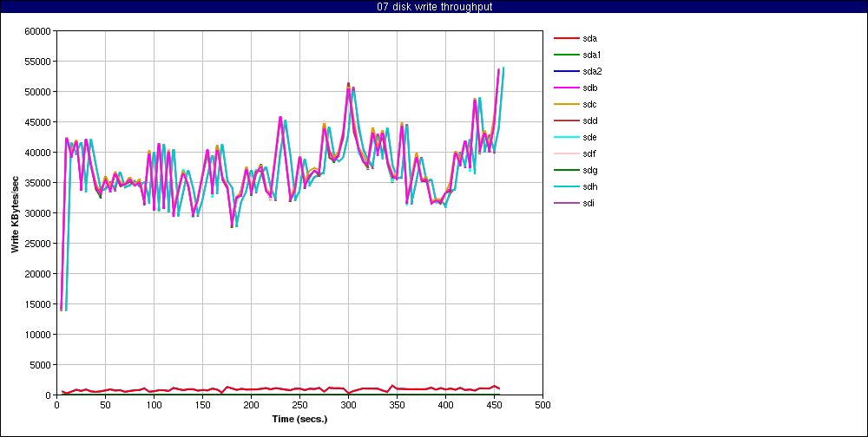The image size is (868, 437).
Task: Select the sda legend label
Action: [590, 38]
